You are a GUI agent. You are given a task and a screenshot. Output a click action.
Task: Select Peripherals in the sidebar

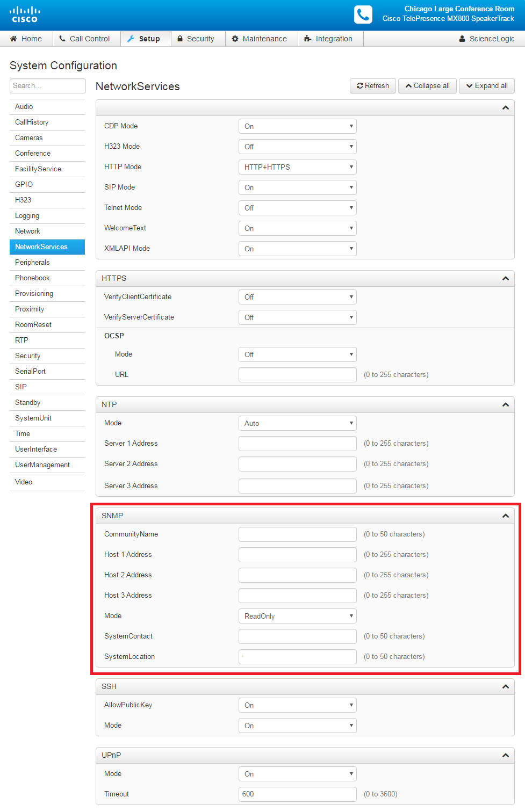pyautogui.click(x=32, y=262)
